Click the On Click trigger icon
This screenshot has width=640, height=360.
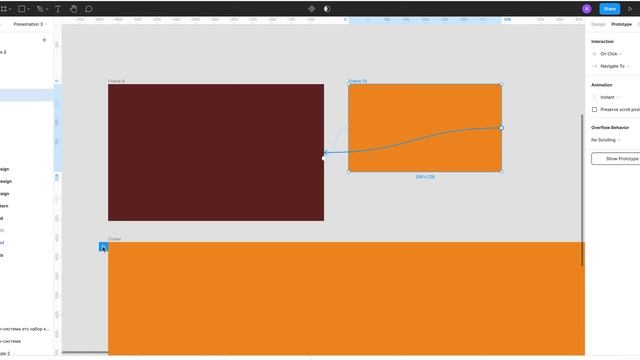coord(594,54)
